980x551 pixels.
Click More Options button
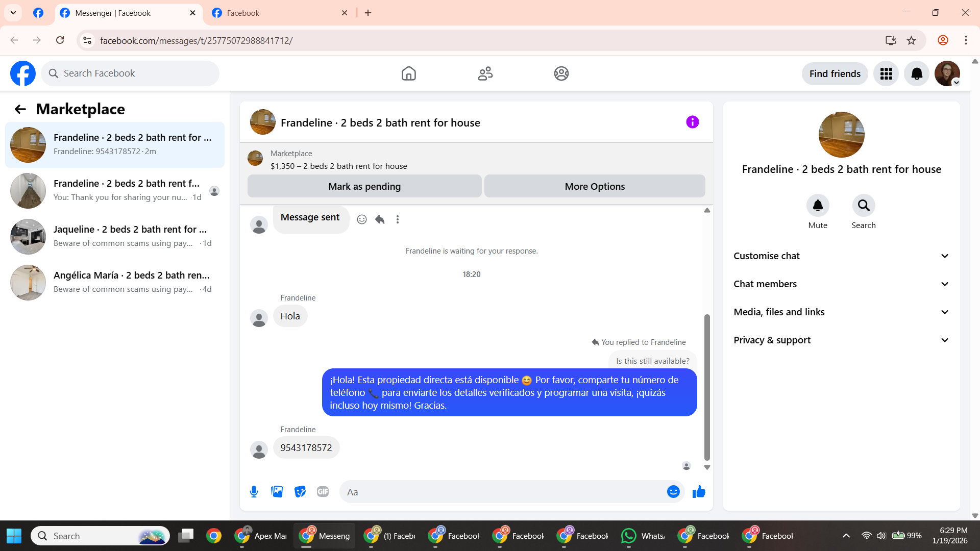[x=595, y=187]
